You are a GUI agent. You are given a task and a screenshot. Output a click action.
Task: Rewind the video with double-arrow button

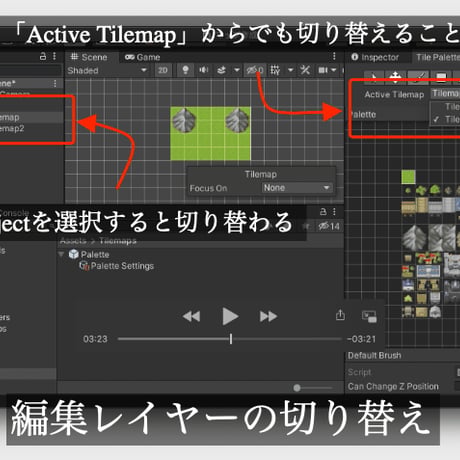(x=192, y=316)
